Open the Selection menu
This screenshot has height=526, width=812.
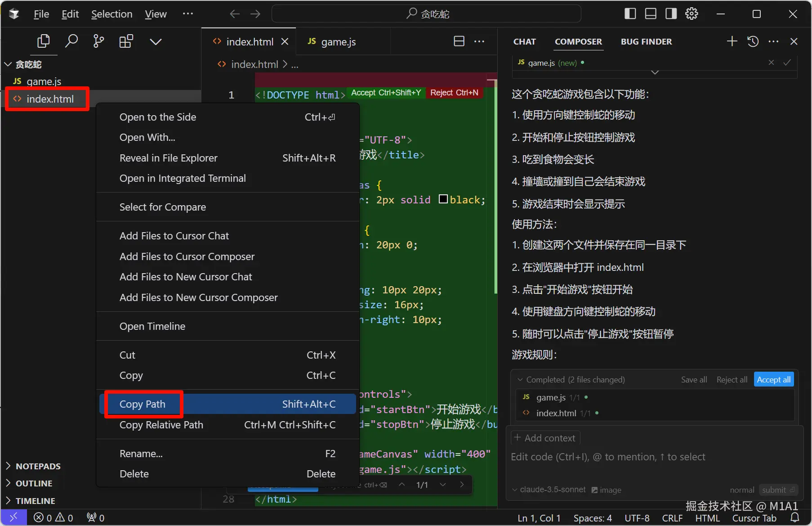(112, 14)
